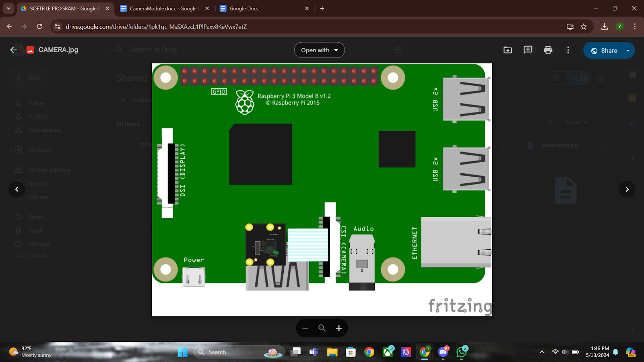Open the Chrome downloads icon
Viewport: 644px width, 362px height.
604,27
